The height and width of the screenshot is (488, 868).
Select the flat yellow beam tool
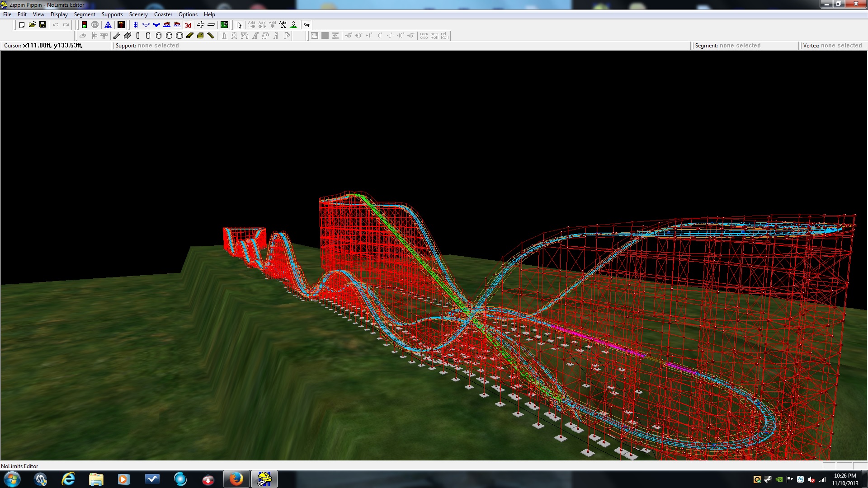(x=190, y=35)
